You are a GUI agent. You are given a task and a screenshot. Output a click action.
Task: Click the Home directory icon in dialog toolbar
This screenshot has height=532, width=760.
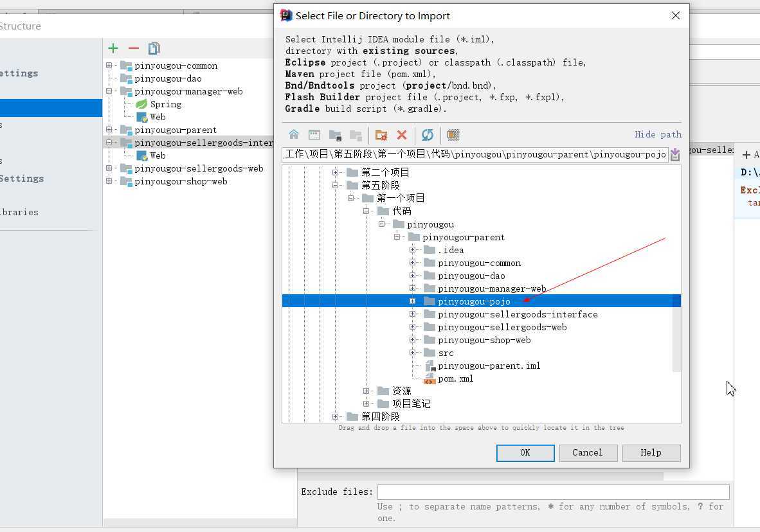tap(294, 135)
